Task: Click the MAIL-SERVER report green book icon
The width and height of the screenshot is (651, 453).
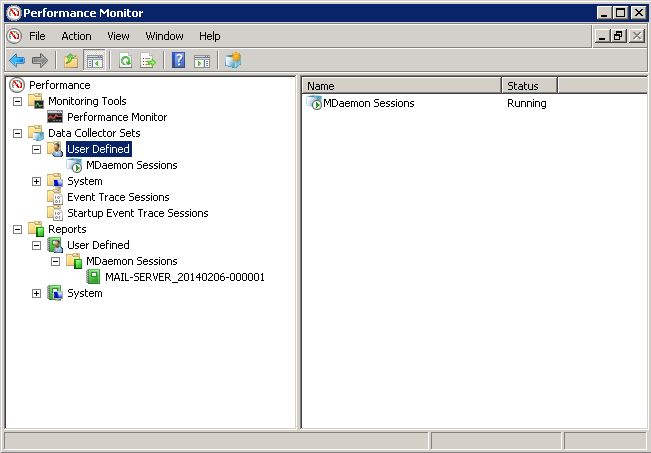Action: pos(93,277)
